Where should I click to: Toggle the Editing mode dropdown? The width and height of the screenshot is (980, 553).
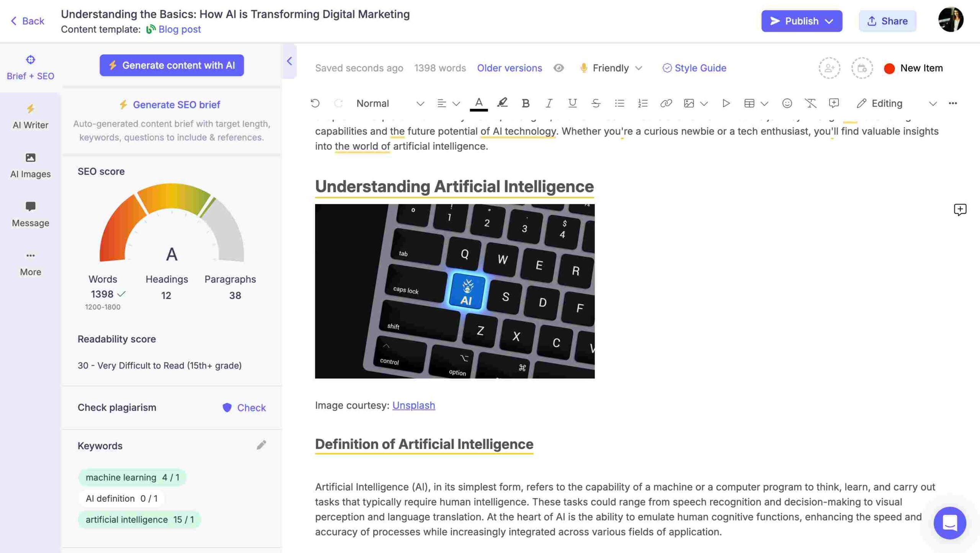(935, 104)
